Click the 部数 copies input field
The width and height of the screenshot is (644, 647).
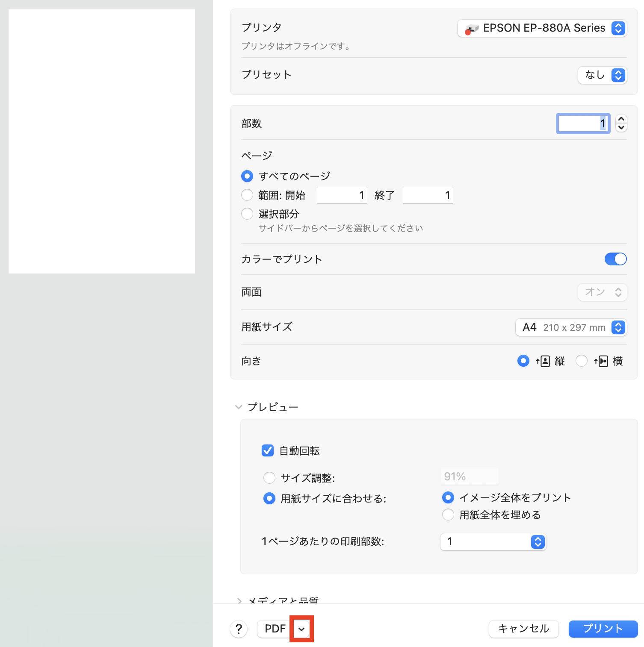(x=582, y=124)
